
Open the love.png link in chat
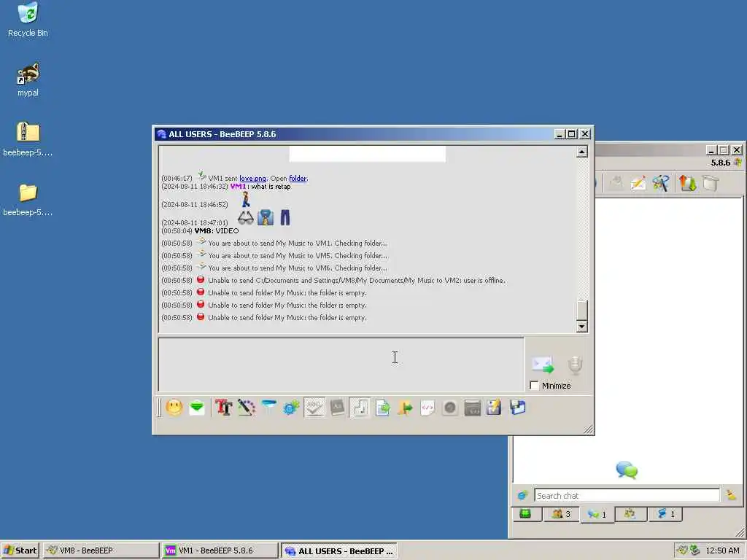252,179
